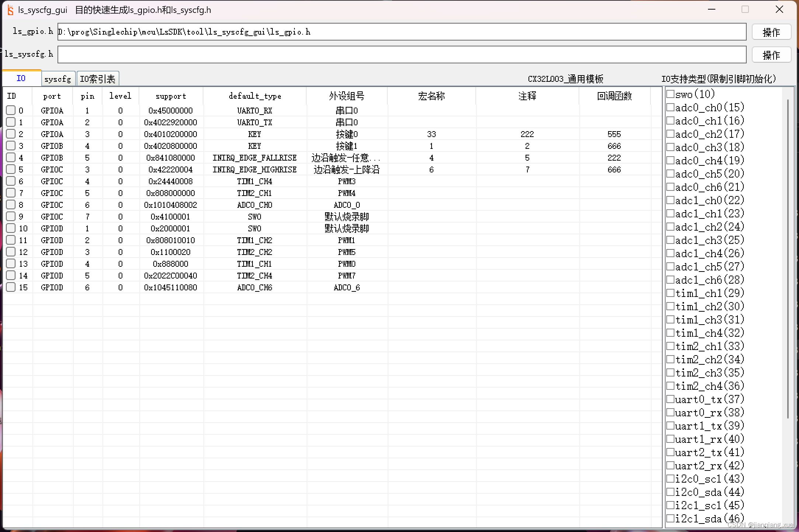Enable the i2c0_scl(43) checkbox
The width and height of the screenshot is (799, 532).
pos(670,479)
